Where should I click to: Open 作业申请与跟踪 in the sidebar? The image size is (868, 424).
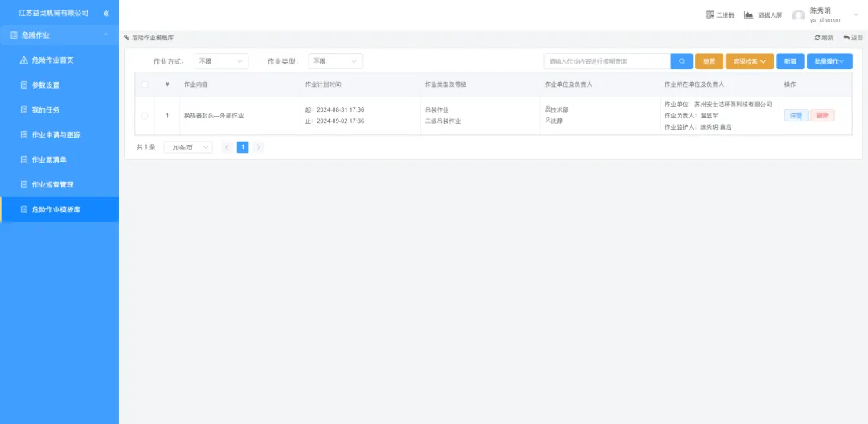[x=59, y=134]
